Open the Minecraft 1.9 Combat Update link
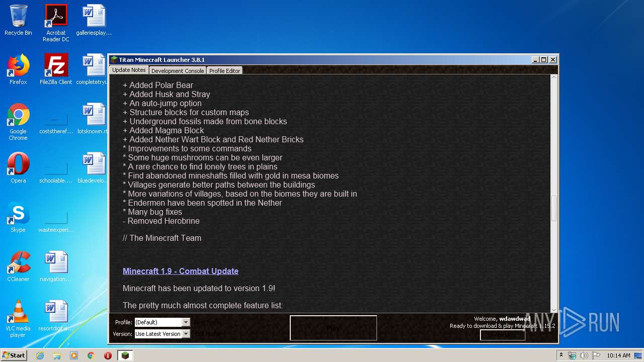The image size is (644, 362). (181, 271)
